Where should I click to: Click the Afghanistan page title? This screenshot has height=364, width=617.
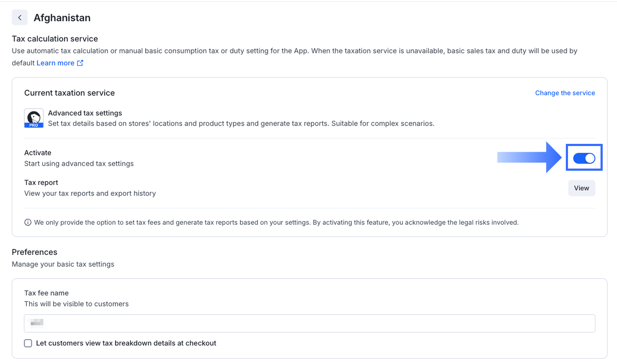pos(62,18)
